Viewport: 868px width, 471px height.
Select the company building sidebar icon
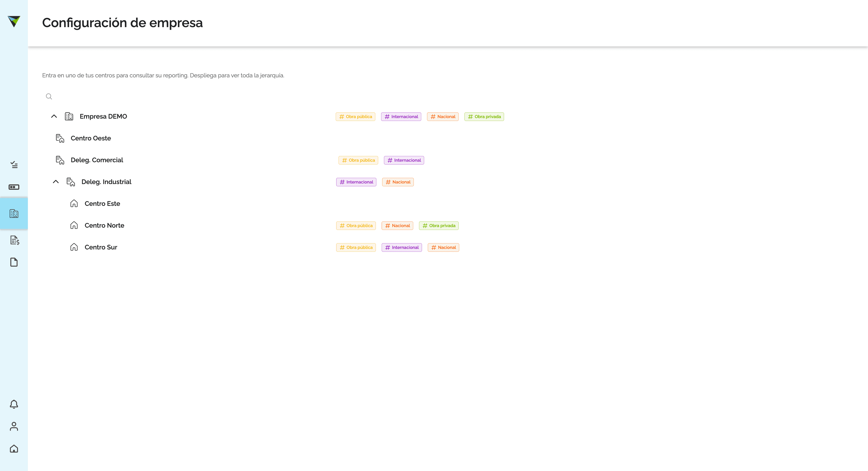point(14,213)
